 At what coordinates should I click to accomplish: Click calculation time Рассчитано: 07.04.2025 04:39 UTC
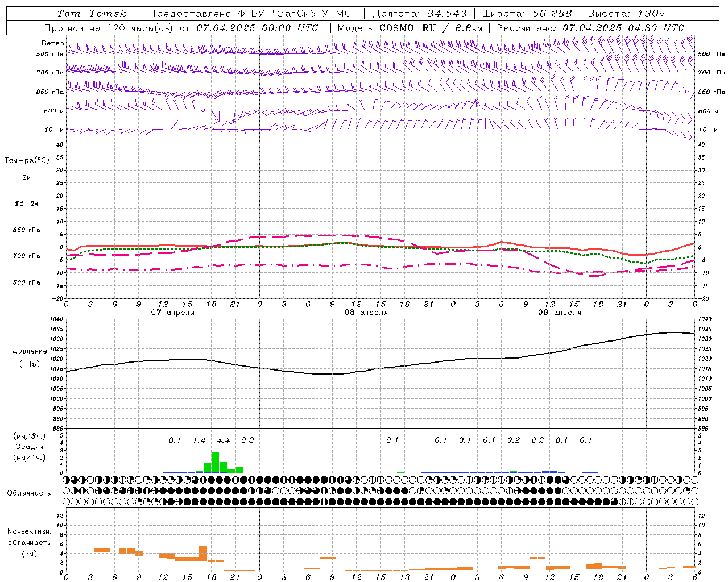pyautogui.click(x=590, y=28)
